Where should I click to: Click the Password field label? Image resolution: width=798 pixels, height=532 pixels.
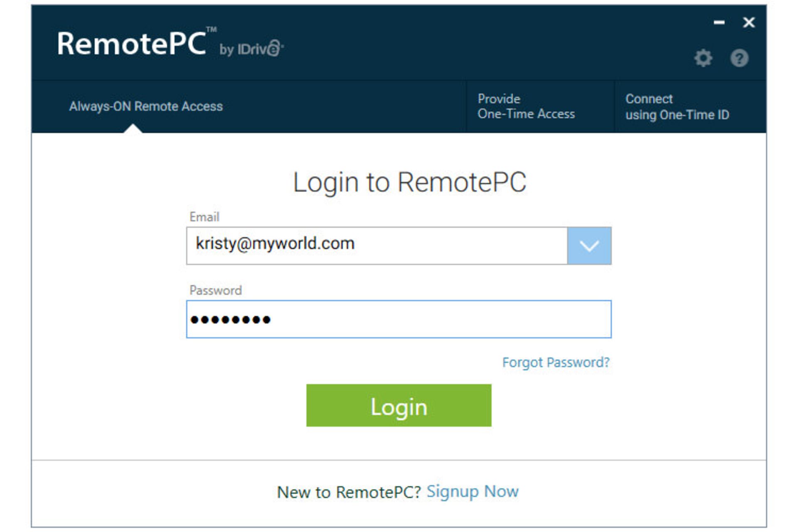(x=215, y=290)
